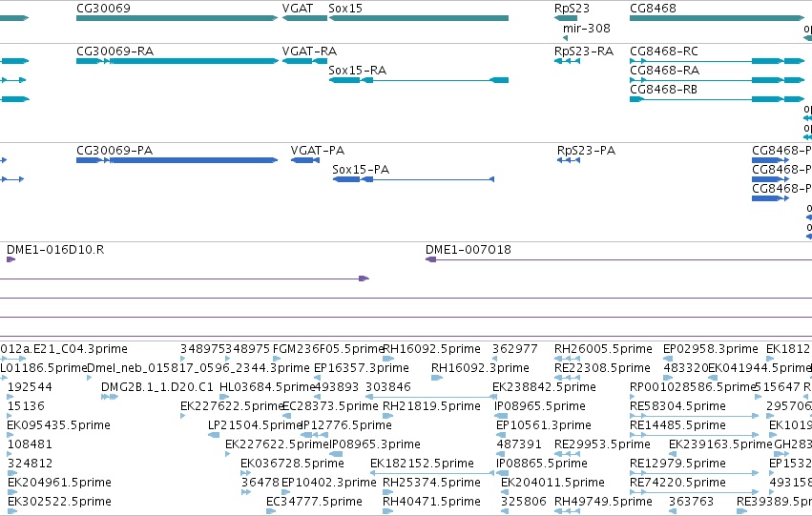The height and width of the screenshot is (516, 812).
Task: Select the RpS23-PA protein arrows
Action: [569, 160]
